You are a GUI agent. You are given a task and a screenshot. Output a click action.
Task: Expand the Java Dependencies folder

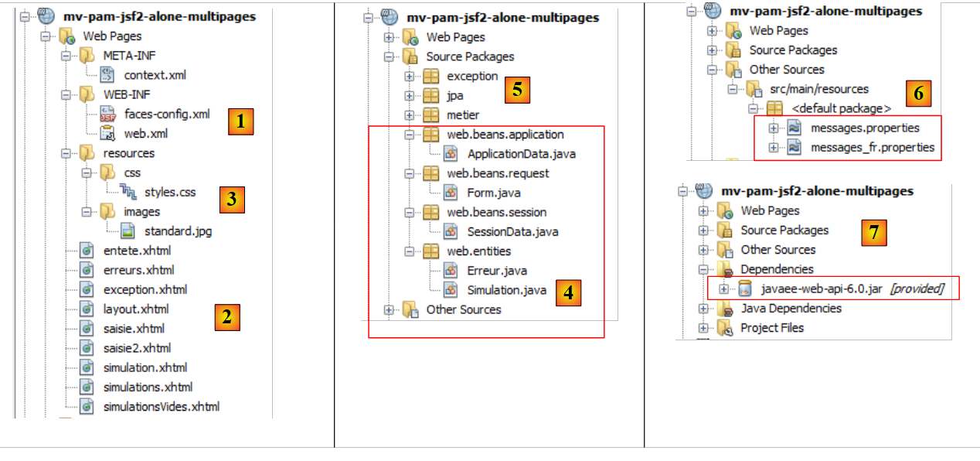703,308
